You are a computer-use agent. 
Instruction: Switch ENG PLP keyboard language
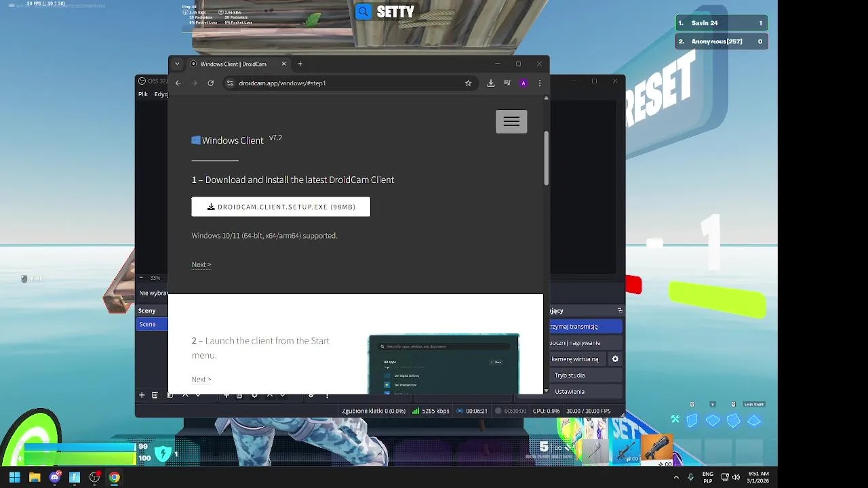click(708, 477)
